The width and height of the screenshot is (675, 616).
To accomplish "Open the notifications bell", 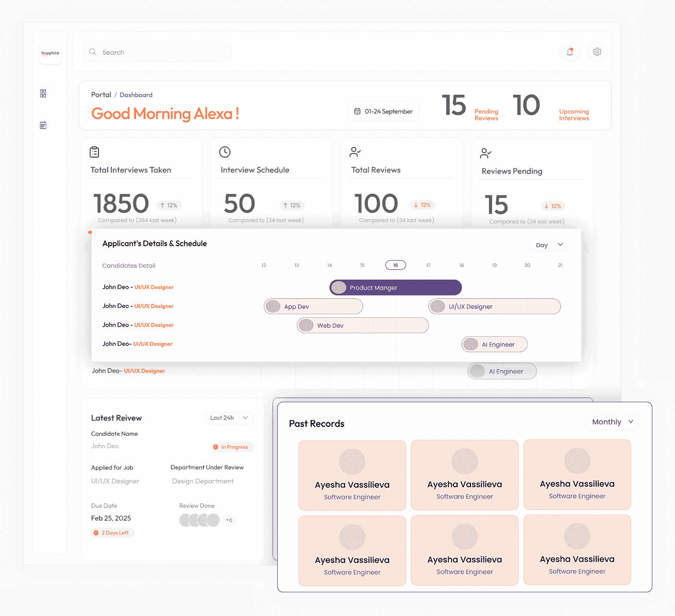I will click(x=570, y=52).
